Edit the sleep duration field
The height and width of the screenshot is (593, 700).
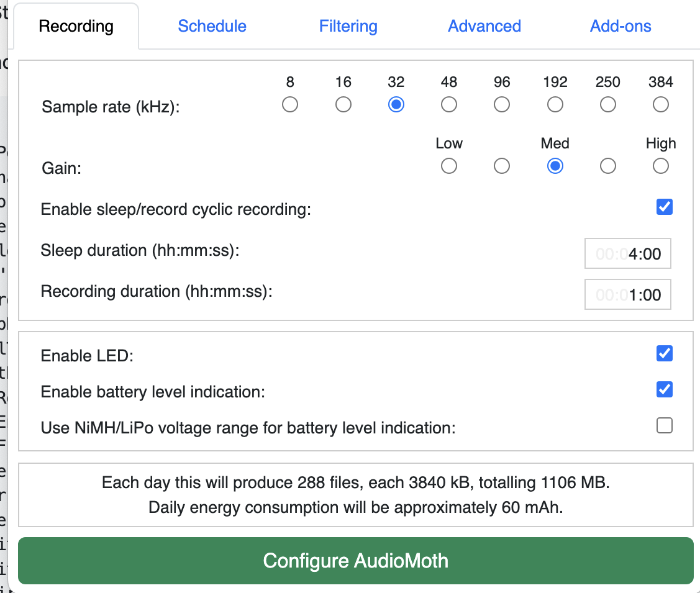(x=628, y=253)
